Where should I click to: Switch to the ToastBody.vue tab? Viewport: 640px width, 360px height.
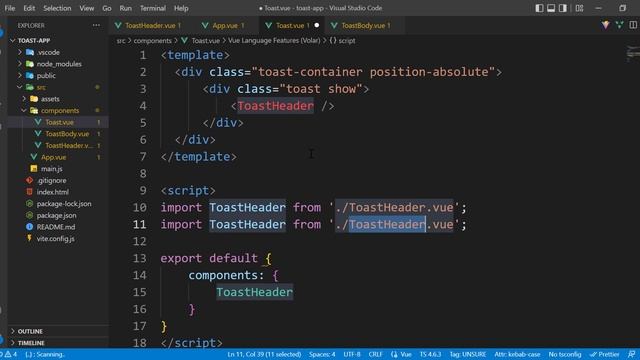coord(363,25)
